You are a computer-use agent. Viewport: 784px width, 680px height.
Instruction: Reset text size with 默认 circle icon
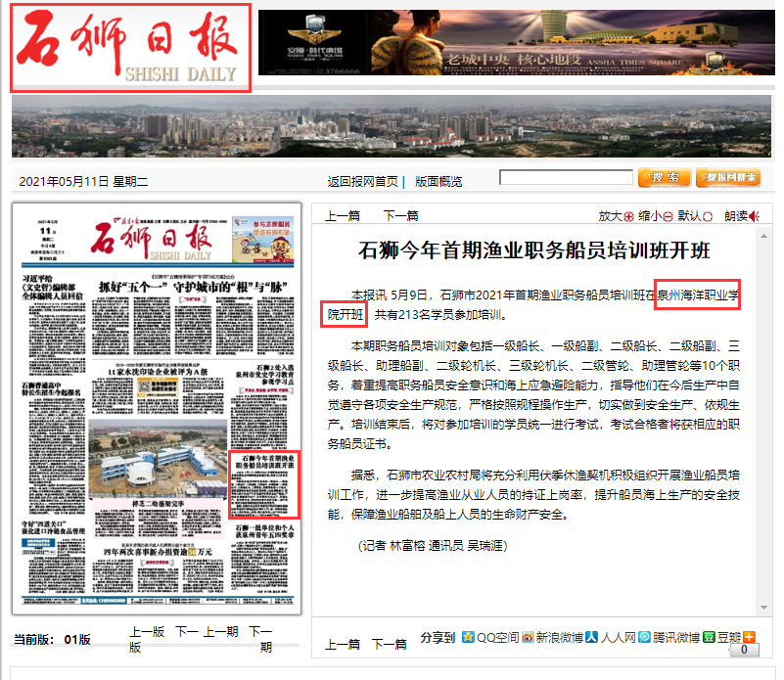[707, 216]
